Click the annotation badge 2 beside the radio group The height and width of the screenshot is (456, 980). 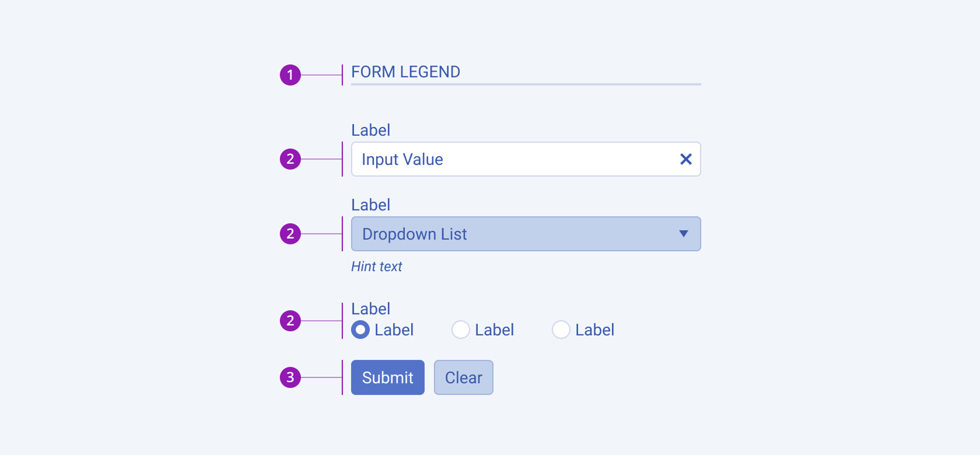click(x=290, y=321)
